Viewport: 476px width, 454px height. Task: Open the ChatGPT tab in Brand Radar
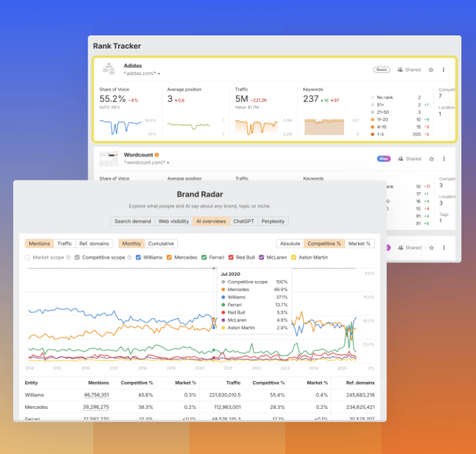[x=244, y=221]
